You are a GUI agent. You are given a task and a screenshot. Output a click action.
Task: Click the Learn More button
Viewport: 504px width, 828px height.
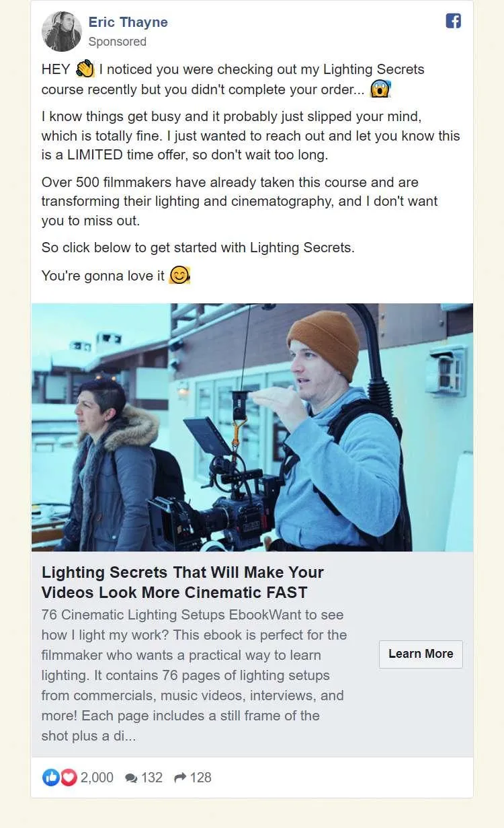click(421, 654)
